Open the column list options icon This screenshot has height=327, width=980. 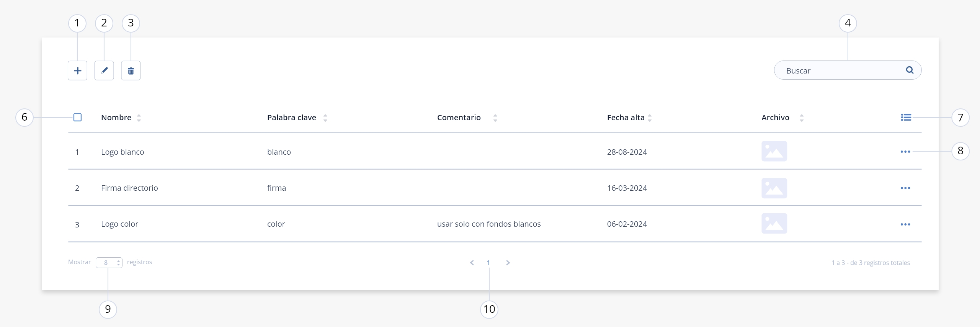(906, 118)
